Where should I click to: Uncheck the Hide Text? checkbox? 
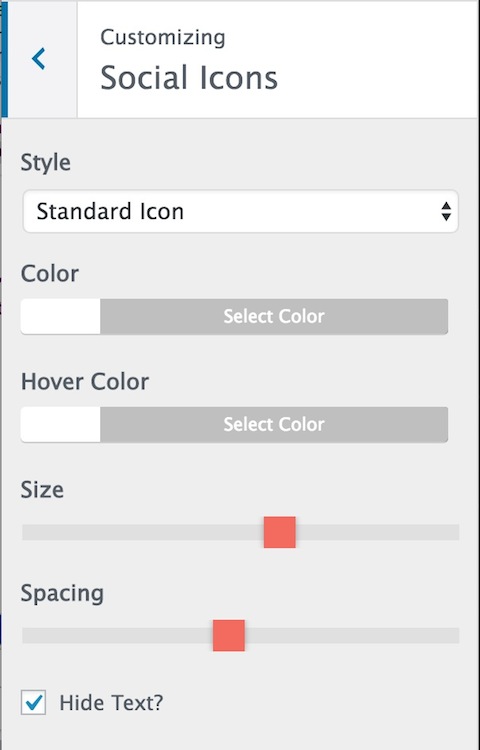pos(33,702)
